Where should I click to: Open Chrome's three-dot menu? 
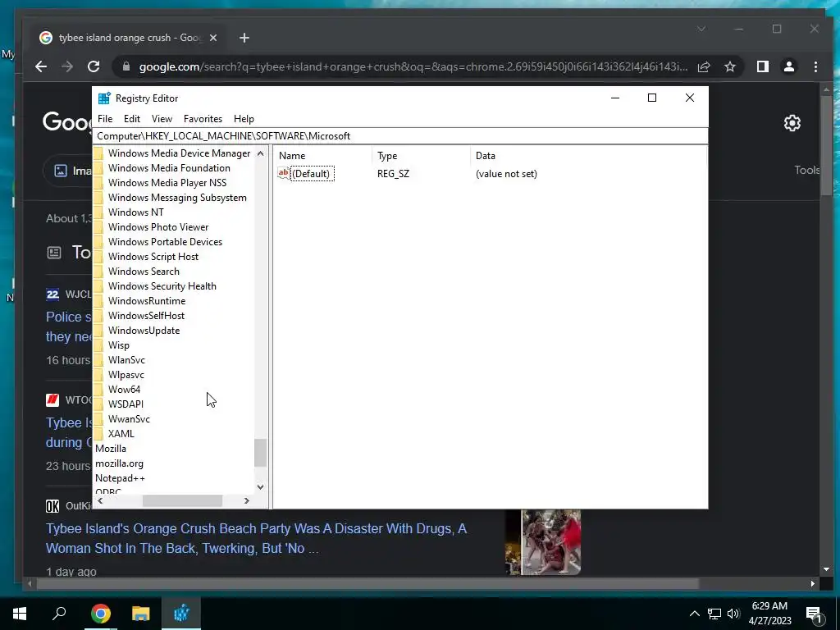point(815,66)
